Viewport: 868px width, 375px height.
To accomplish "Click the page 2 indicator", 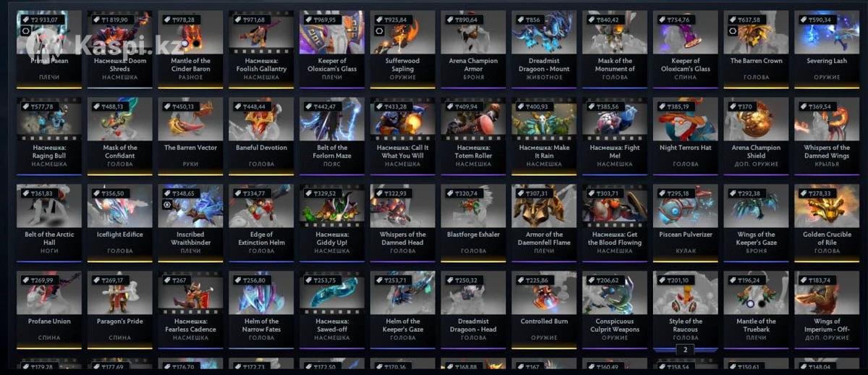I will (685, 349).
